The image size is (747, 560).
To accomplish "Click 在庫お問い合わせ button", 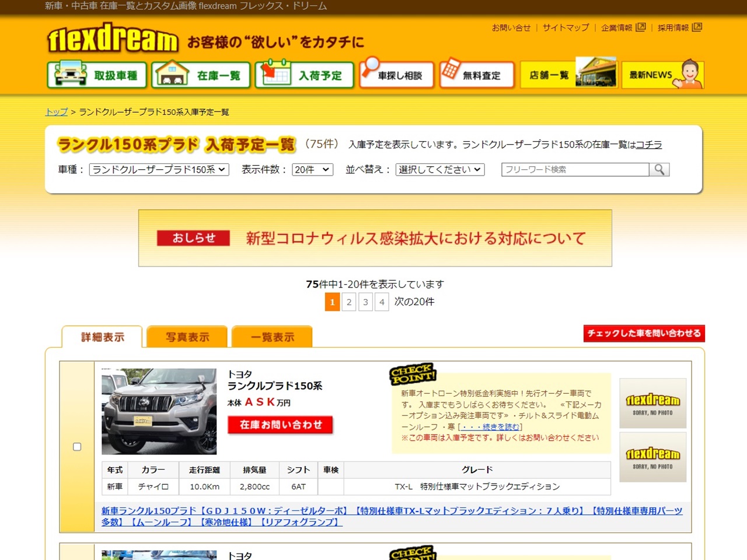I will (x=280, y=425).
